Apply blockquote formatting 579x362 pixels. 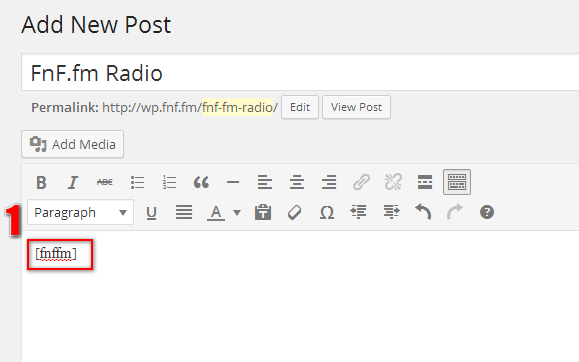coord(201,182)
